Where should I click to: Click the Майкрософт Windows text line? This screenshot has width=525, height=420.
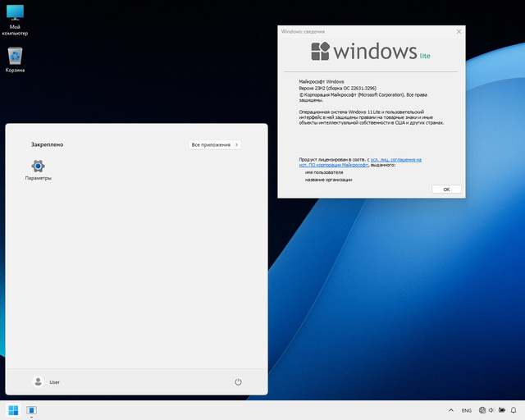tap(322, 81)
